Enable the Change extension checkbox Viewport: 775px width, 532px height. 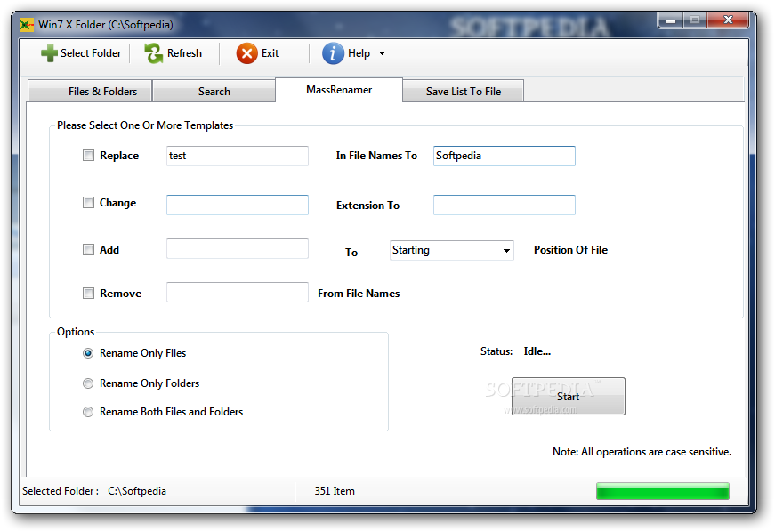tap(88, 203)
